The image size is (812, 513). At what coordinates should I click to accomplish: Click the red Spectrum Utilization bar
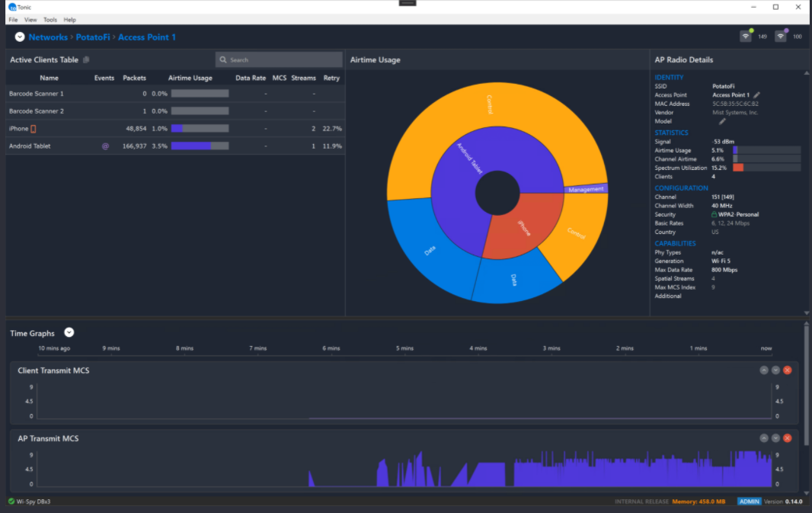point(738,168)
